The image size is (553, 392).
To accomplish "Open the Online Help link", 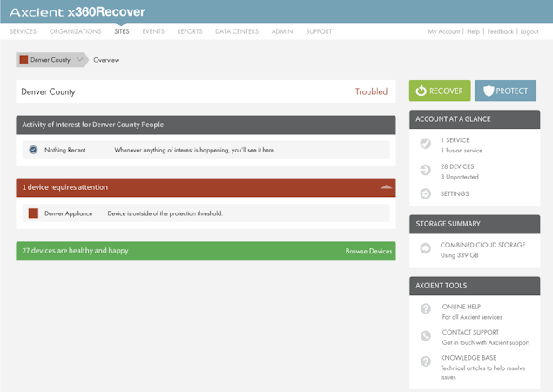I will [x=462, y=307].
